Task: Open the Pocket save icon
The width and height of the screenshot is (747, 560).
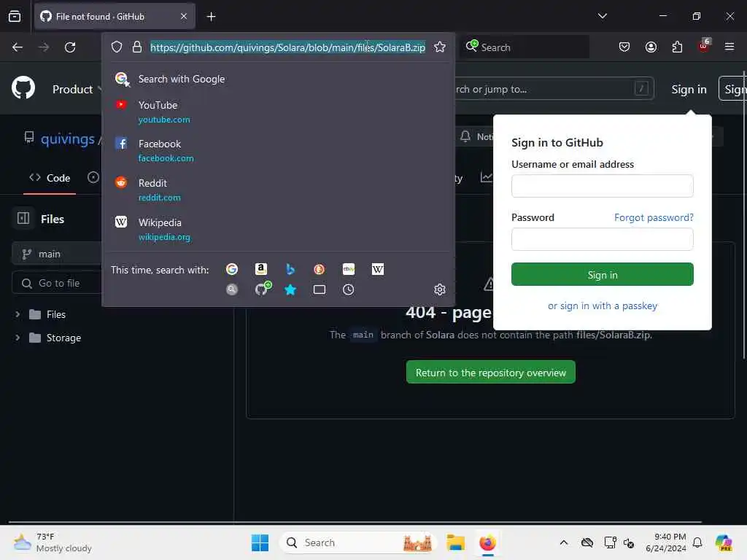Action: point(624,47)
